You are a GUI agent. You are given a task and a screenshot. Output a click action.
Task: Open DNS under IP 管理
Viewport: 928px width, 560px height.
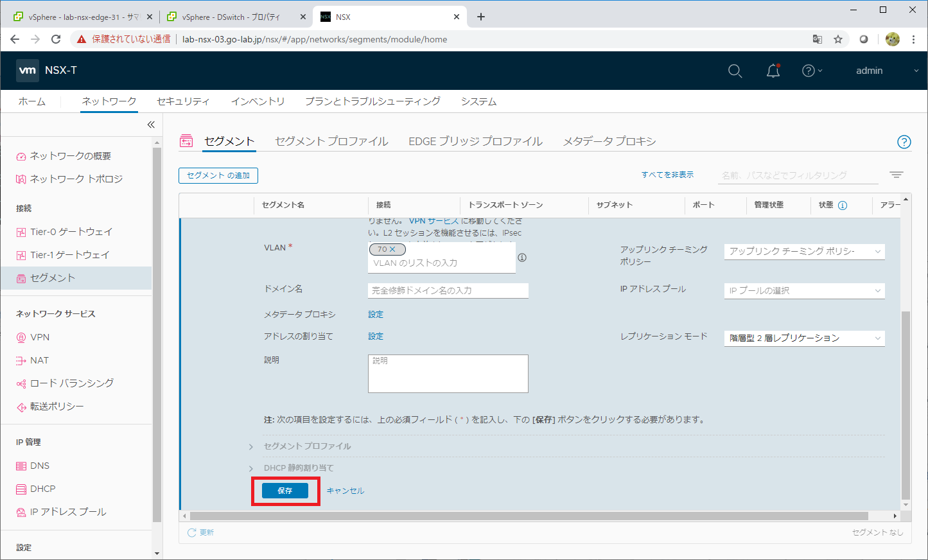click(x=39, y=466)
